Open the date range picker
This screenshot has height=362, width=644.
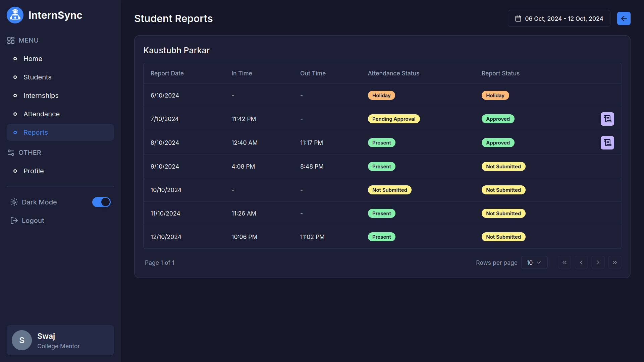pyautogui.click(x=559, y=18)
